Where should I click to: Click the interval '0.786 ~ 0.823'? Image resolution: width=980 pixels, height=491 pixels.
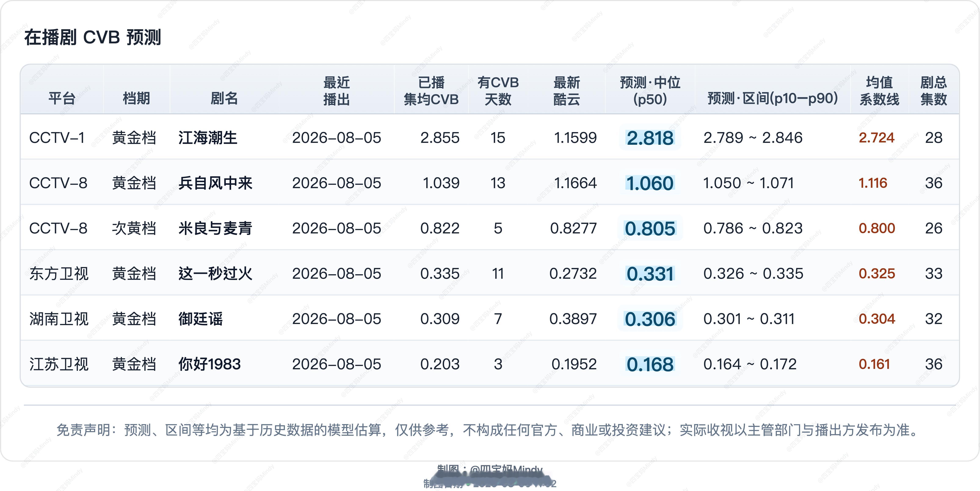pyautogui.click(x=753, y=228)
